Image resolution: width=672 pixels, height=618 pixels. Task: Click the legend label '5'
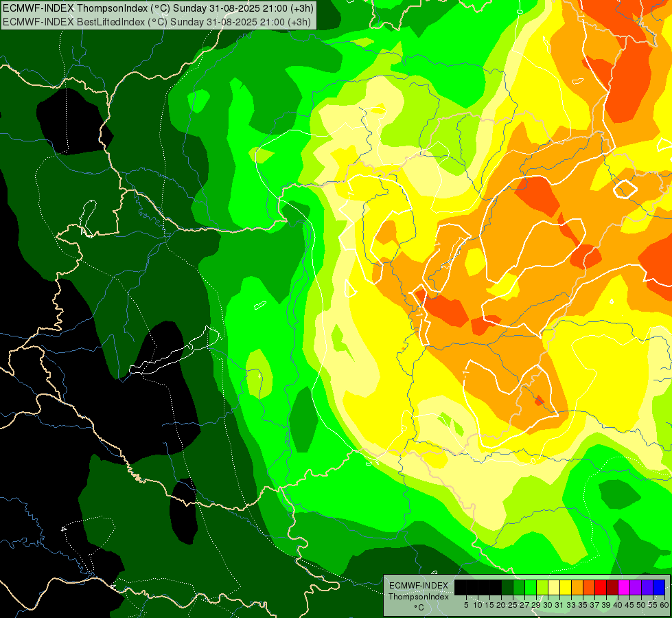pyautogui.click(x=466, y=605)
